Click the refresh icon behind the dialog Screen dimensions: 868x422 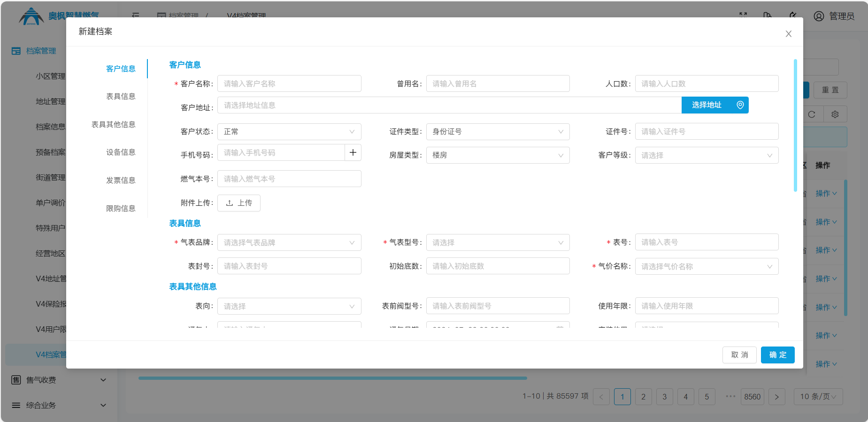tap(812, 114)
